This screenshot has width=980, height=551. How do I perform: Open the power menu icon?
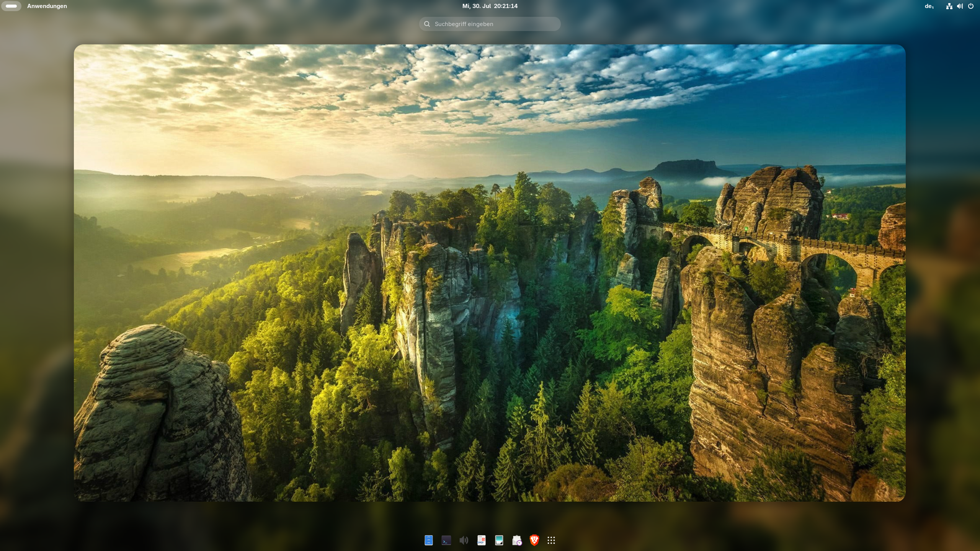click(970, 6)
